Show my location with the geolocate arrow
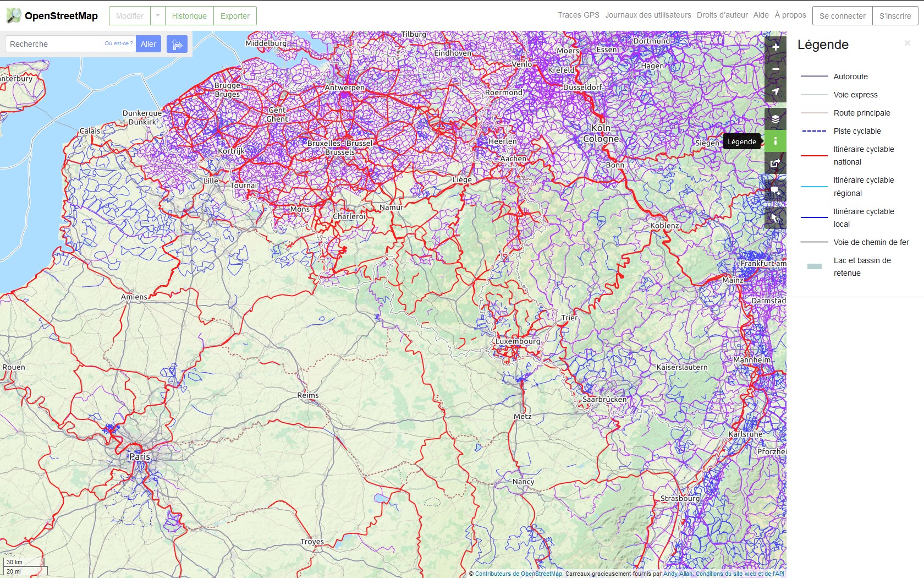The height and width of the screenshot is (578, 924). click(776, 91)
